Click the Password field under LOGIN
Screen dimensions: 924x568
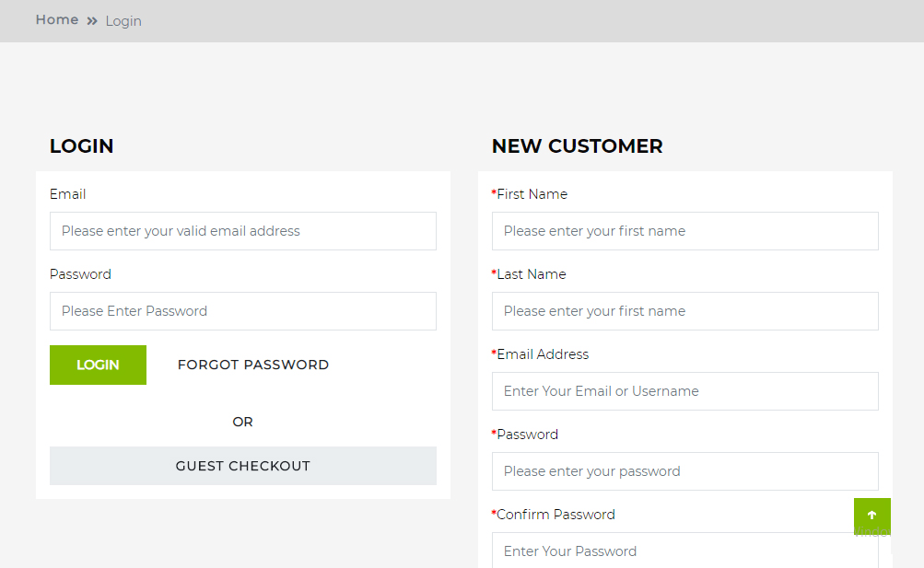[242, 311]
